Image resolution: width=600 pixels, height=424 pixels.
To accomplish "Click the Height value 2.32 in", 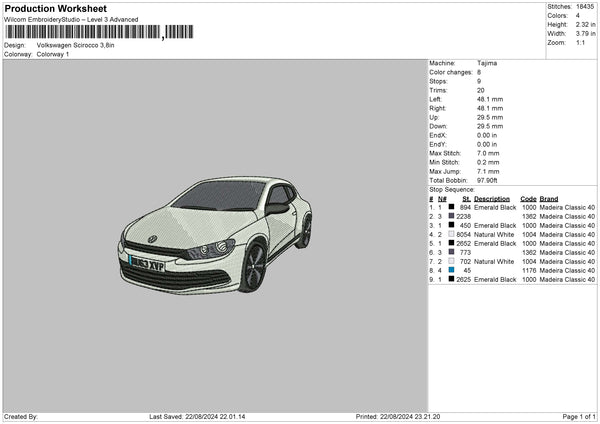I will [x=585, y=24].
